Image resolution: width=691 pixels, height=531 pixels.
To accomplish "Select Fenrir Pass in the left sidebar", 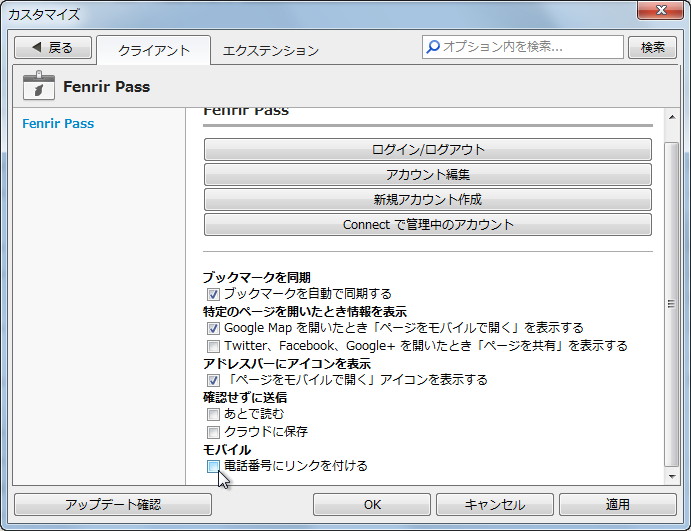I will (58, 123).
